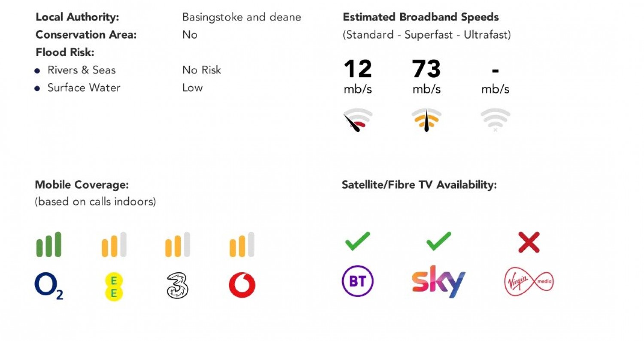Screen dimensions: 644x341
Task: Select the Sky logo
Action: 438,281
